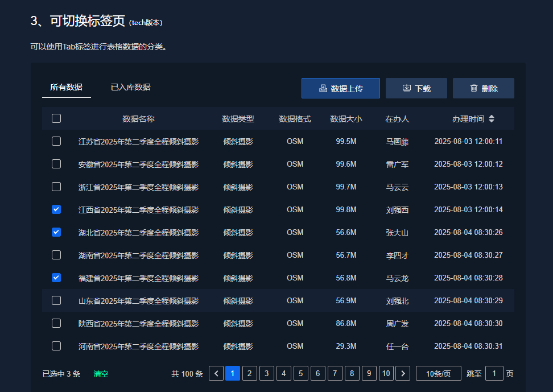The width and height of the screenshot is (553, 392).
Task: Click the upload icon in 数据上传 button
Action: point(323,89)
